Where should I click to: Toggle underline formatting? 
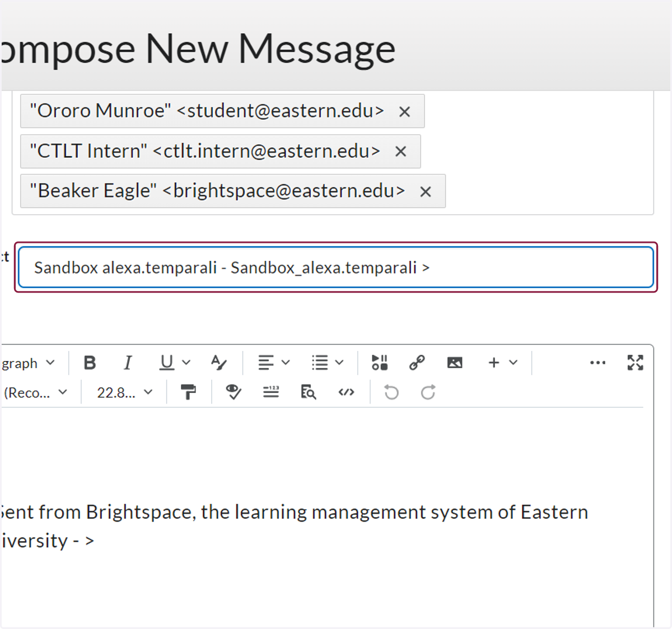tap(166, 363)
